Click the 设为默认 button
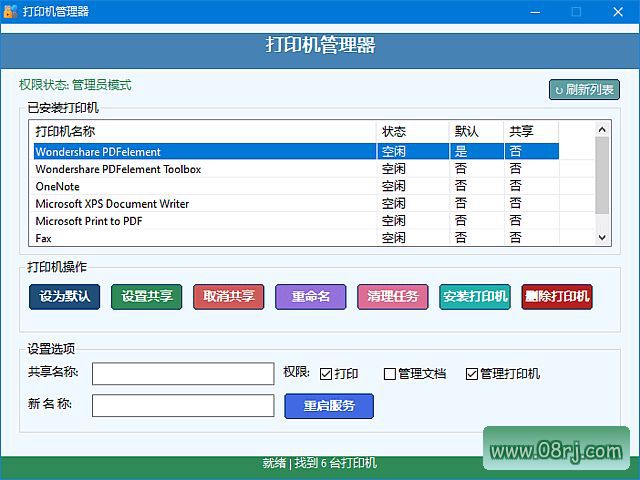The image size is (640, 480). tap(64, 296)
